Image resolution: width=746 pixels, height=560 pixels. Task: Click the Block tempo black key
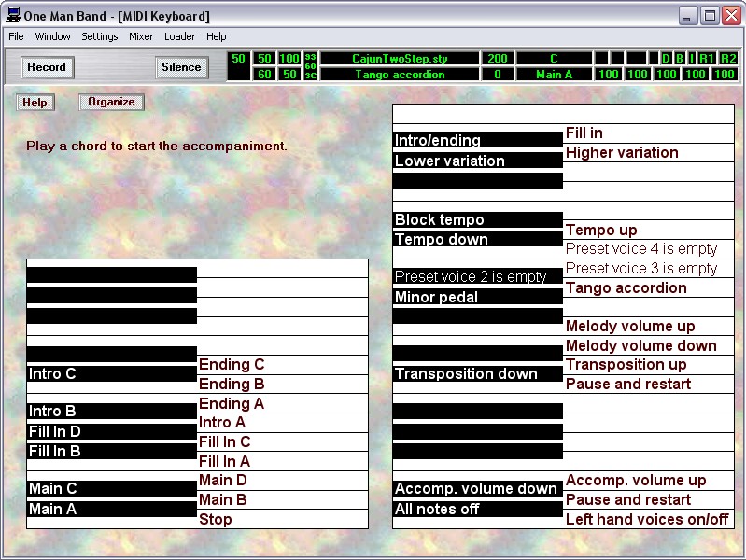click(478, 219)
